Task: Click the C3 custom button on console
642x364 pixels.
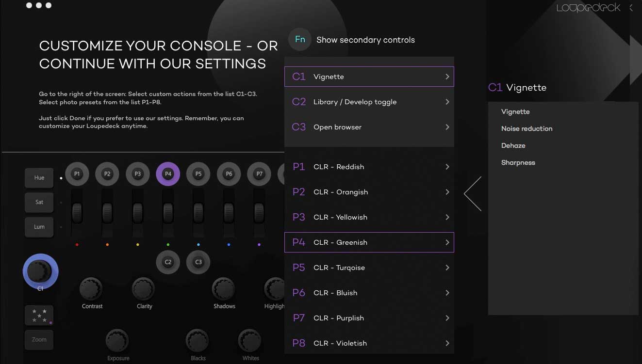Action: click(x=198, y=262)
